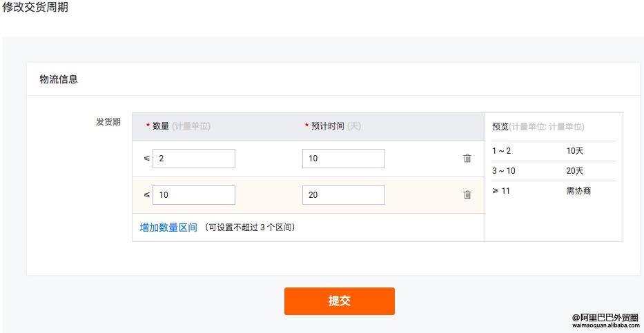The height and width of the screenshot is (333, 644).
Task: Click the 物流信息 section heading
Action: point(59,79)
